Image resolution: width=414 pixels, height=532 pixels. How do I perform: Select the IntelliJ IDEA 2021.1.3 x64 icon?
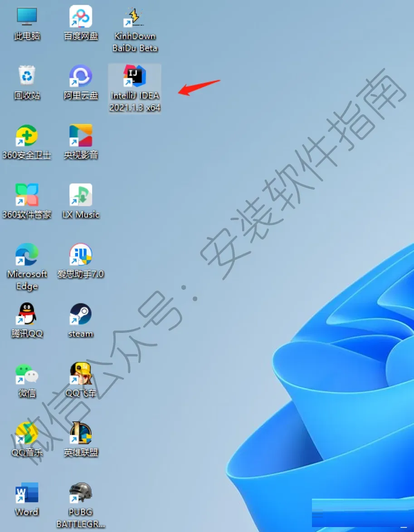pyautogui.click(x=135, y=76)
